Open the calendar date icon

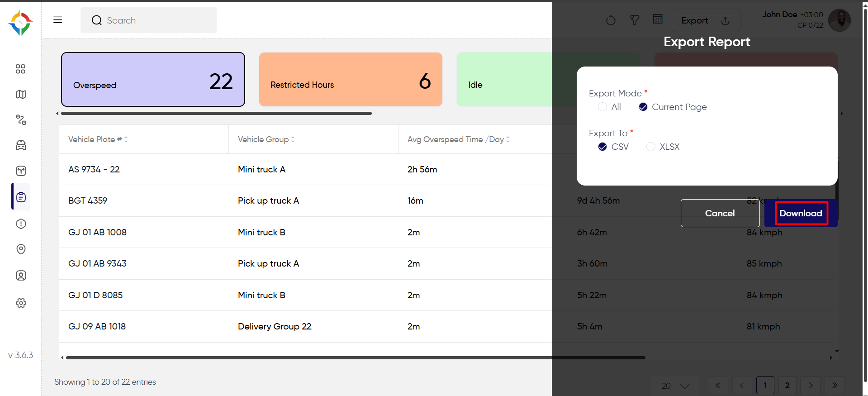658,19
